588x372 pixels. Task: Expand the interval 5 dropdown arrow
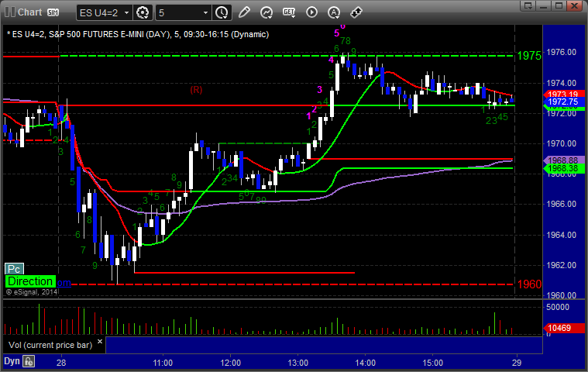point(205,12)
